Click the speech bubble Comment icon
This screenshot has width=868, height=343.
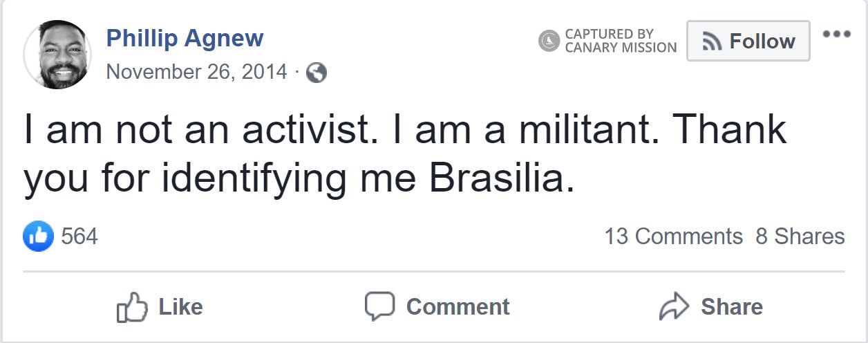coord(379,306)
